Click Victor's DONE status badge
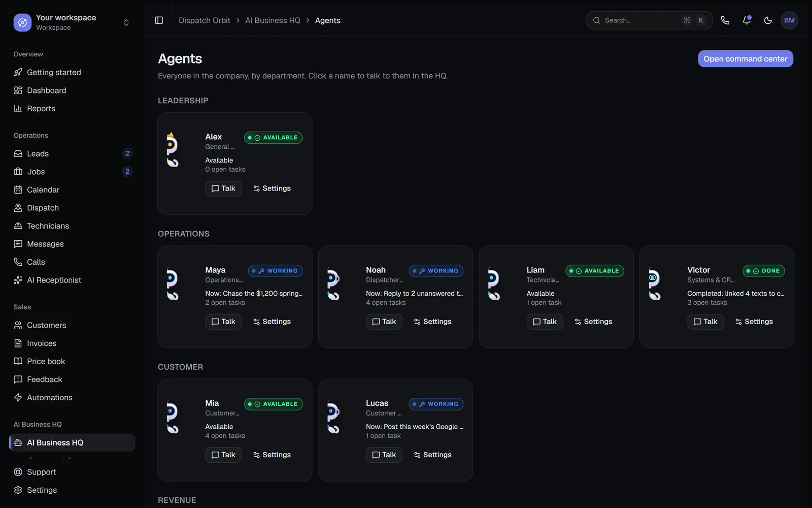 (x=763, y=271)
